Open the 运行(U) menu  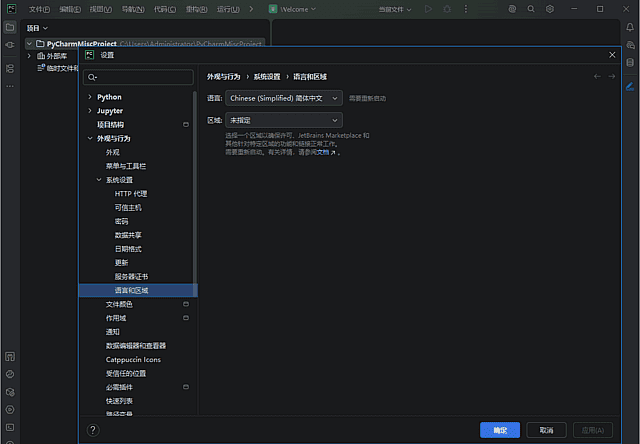coord(228,9)
